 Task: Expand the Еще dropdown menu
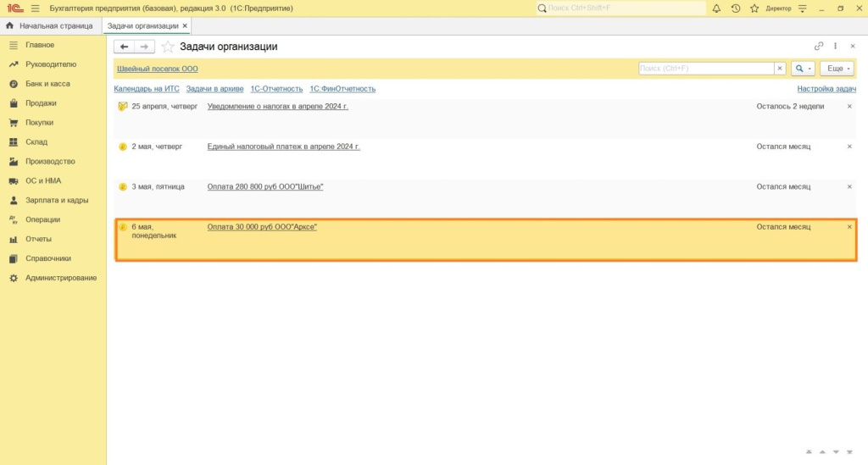pos(837,69)
